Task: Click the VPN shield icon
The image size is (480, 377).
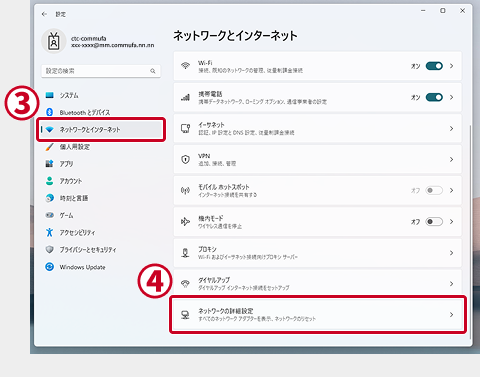Action: coord(185,159)
